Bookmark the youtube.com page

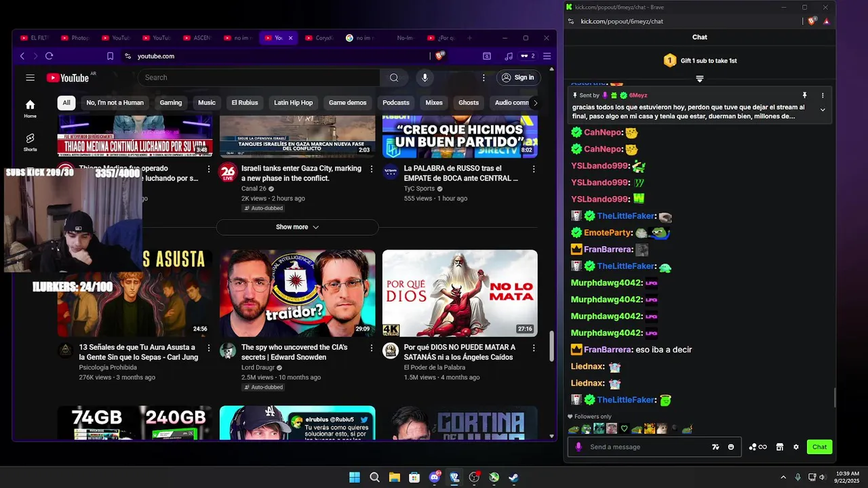tap(110, 56)
